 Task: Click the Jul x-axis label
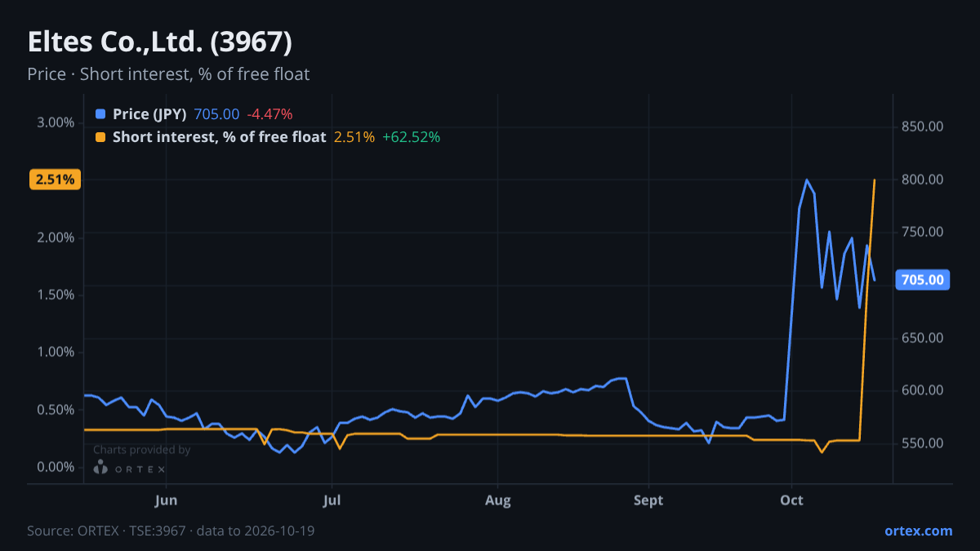click(332, 500)
